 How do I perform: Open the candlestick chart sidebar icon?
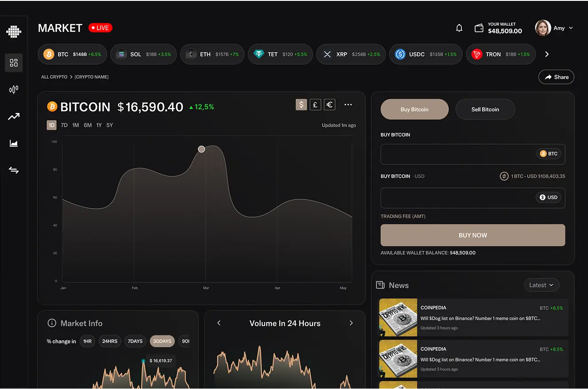(x=14, y=89)
